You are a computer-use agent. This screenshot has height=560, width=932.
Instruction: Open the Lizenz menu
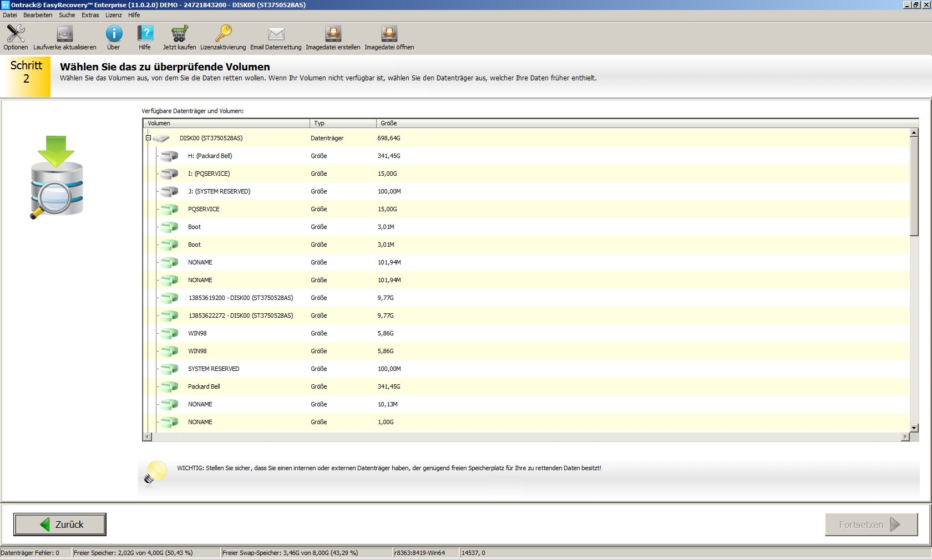click(x=114, y=15)
